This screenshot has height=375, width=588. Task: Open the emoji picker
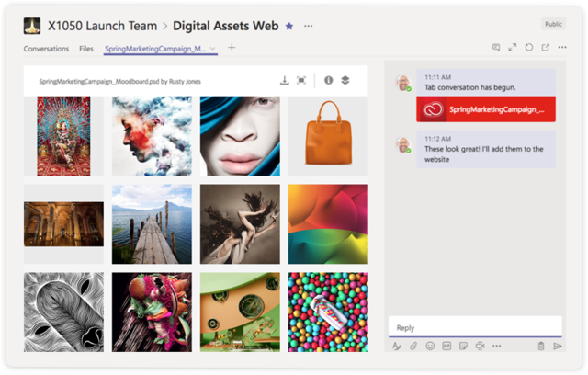(430, 346)
